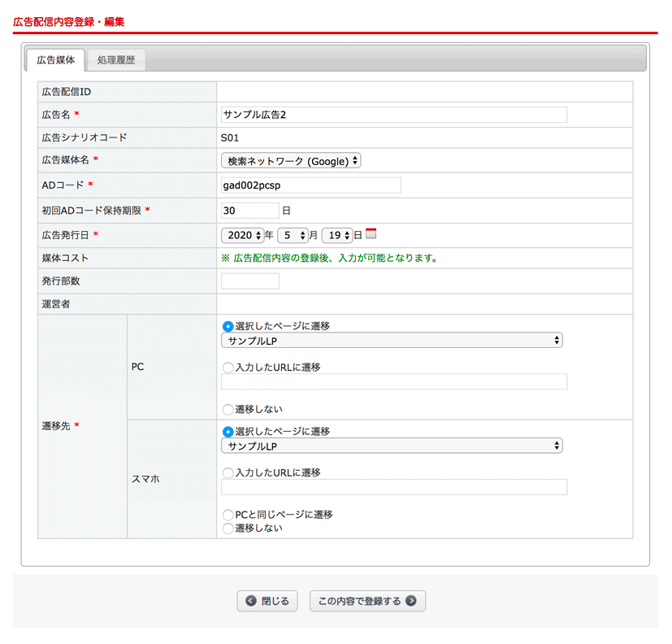
Task: Click the 閉じる button
Action: pos(267,602)
